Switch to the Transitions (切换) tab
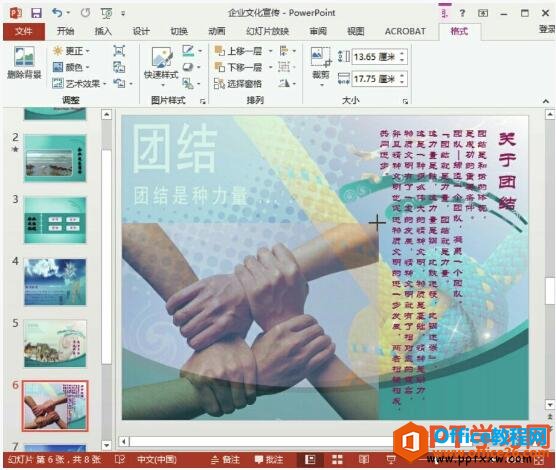This screenshot has height=470, width=556. [x=179, y=31]
